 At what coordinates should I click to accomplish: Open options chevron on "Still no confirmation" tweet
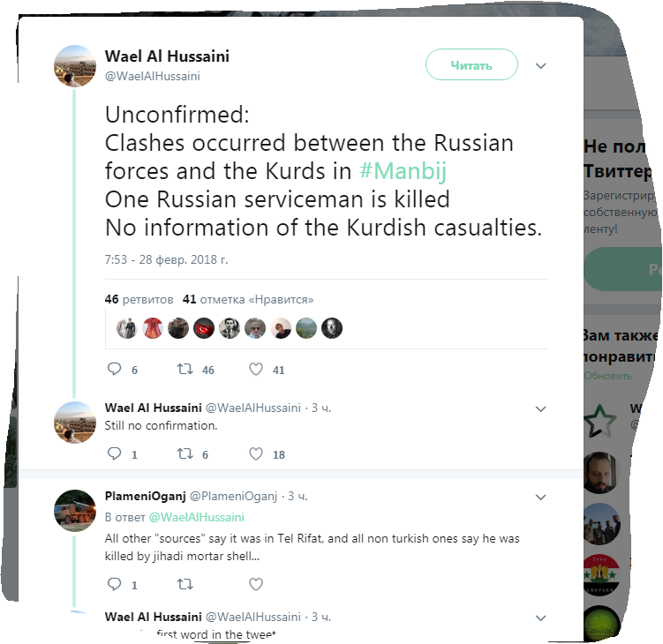541,408
